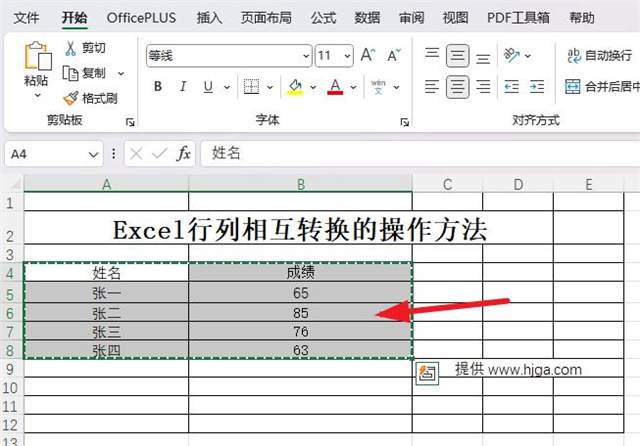Cancel formula entry with X

[x=136, y=154]
